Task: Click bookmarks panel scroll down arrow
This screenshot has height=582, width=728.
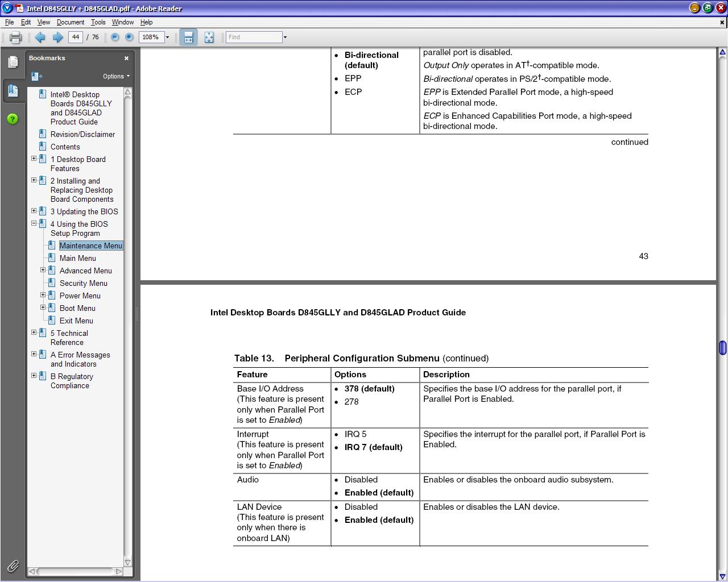Action: click(127, 563)
